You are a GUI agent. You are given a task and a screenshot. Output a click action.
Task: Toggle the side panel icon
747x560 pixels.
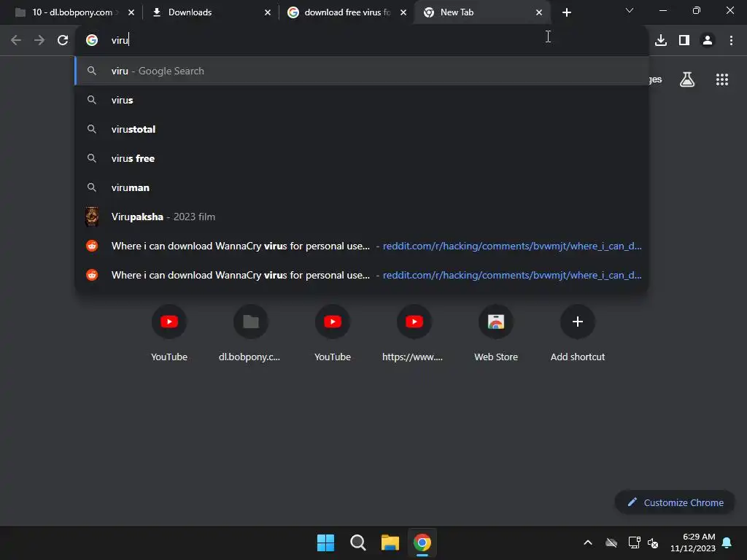[684, 41]
